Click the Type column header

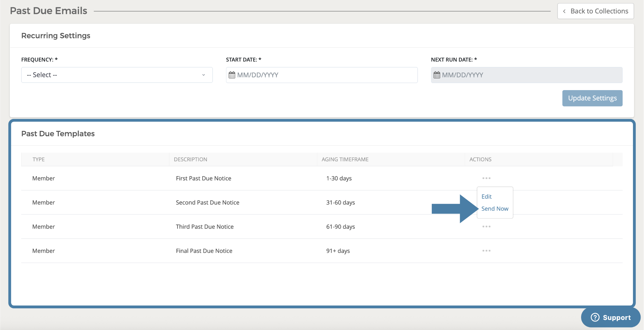39,160
